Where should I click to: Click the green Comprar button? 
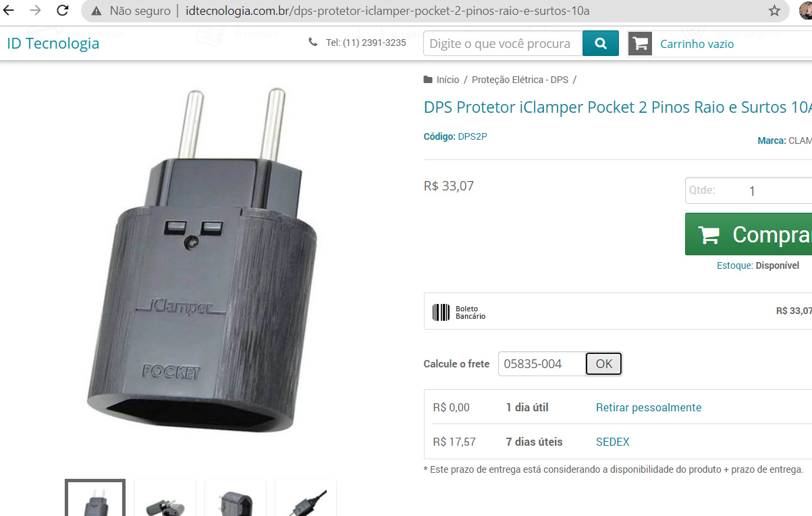pyautogui.click(x=749, y=234)
